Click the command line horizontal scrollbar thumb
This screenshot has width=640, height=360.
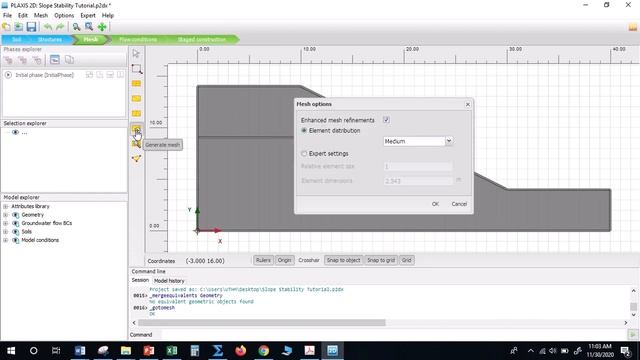(262, 322)
